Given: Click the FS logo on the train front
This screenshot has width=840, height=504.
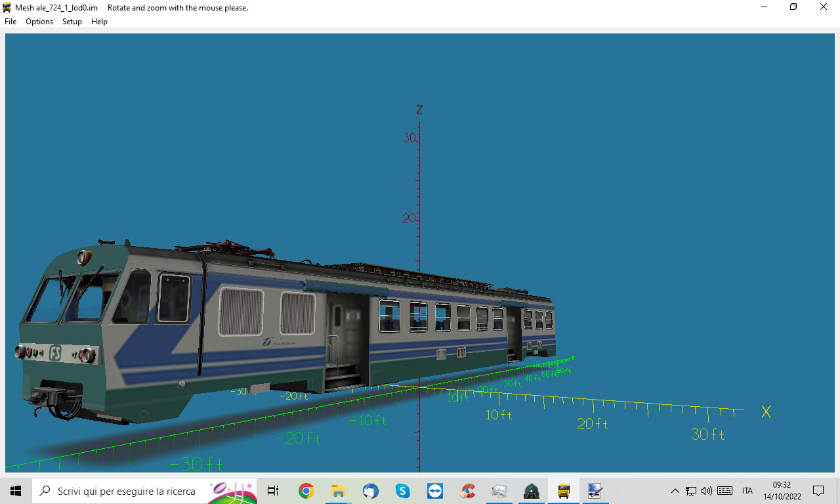Looking at the screenshot, I should [x=56, y=352].
